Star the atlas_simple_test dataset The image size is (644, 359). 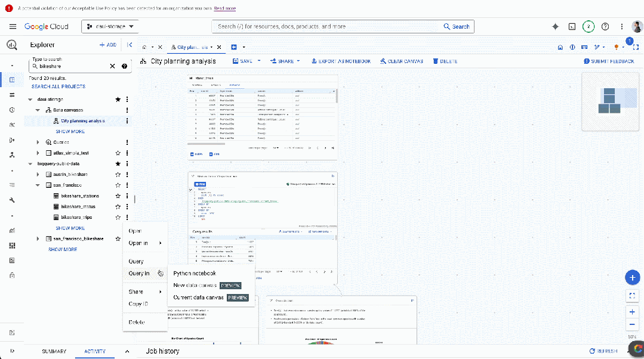tap(118, 153)
